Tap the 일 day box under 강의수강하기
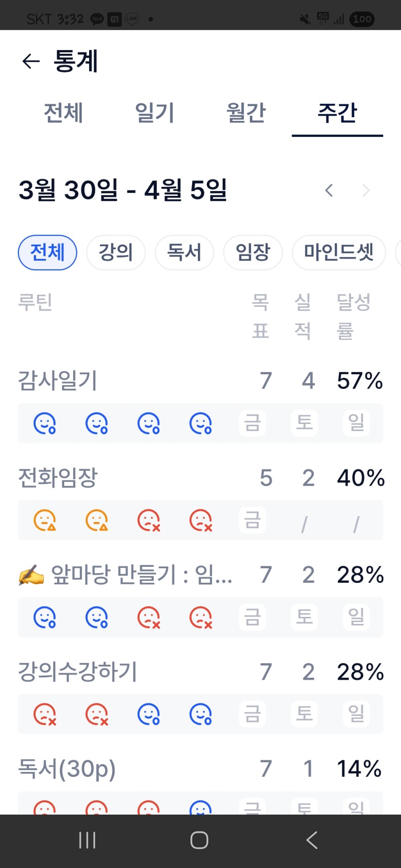Screen dimensions: 401x868 coord(356,714)
